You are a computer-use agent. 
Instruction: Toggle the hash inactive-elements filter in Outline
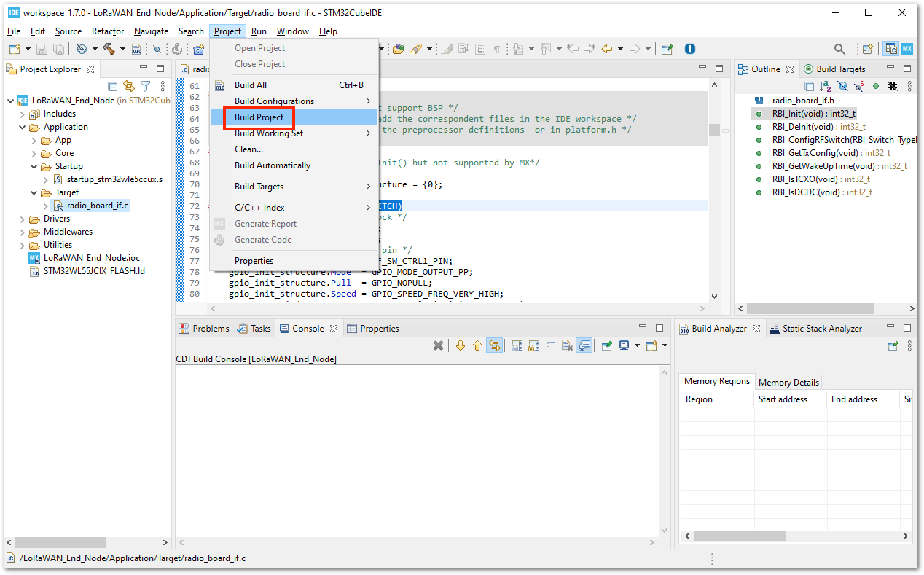click(x=893, y=86)
